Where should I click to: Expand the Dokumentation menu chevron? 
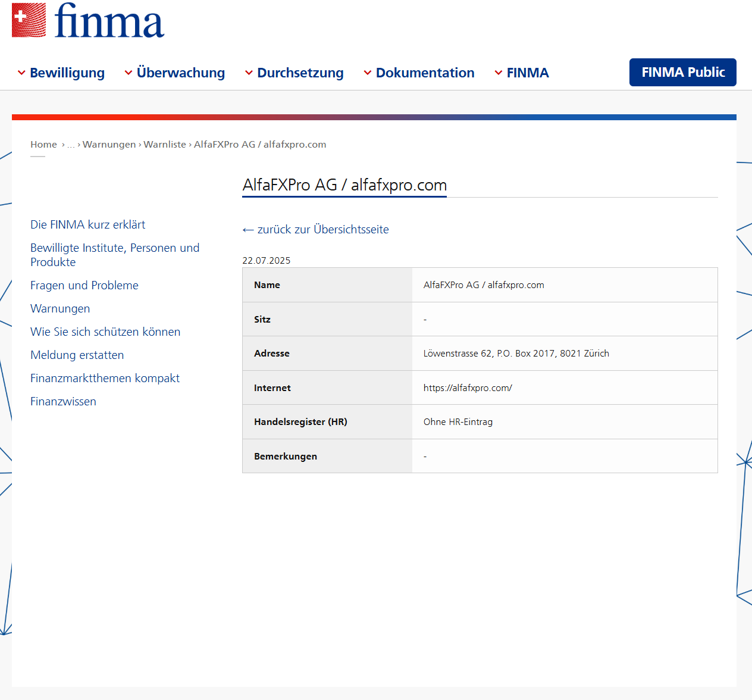pos(368,73)
